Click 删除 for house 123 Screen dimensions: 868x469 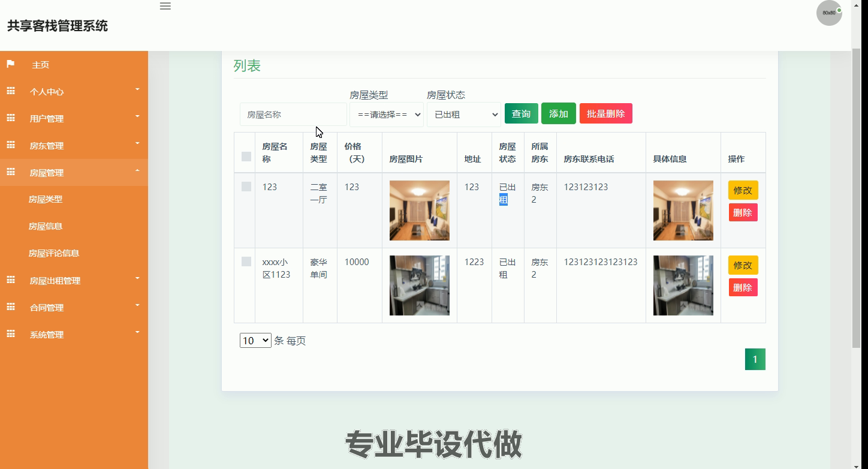point(743,212)
